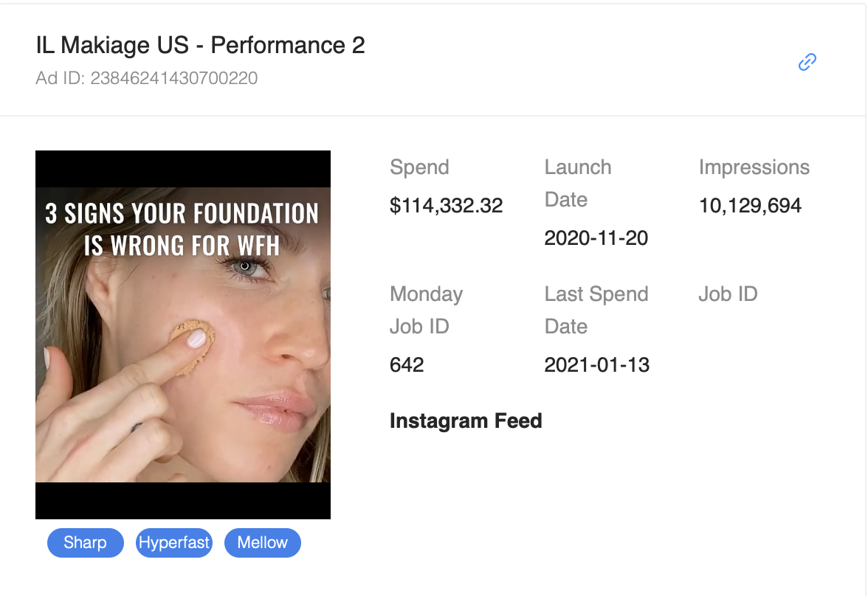868x596 pixels.
Task: Select the Sharp tag pill
Action: [x=86, y=543]
